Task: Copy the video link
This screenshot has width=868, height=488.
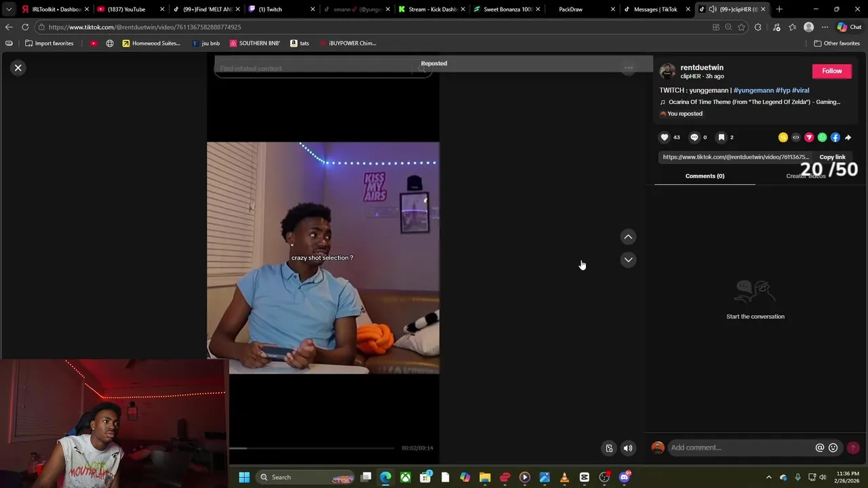Action: point(832,157)
